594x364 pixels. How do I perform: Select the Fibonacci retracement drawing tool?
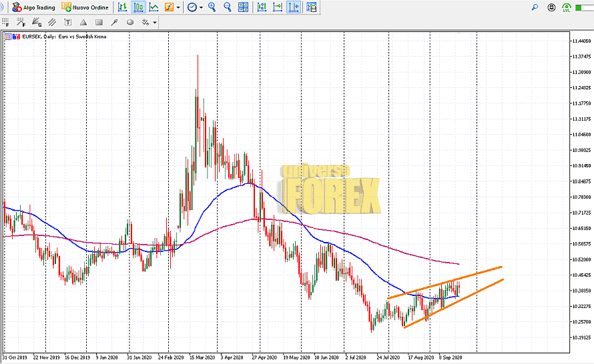click(x=7, y=23)
